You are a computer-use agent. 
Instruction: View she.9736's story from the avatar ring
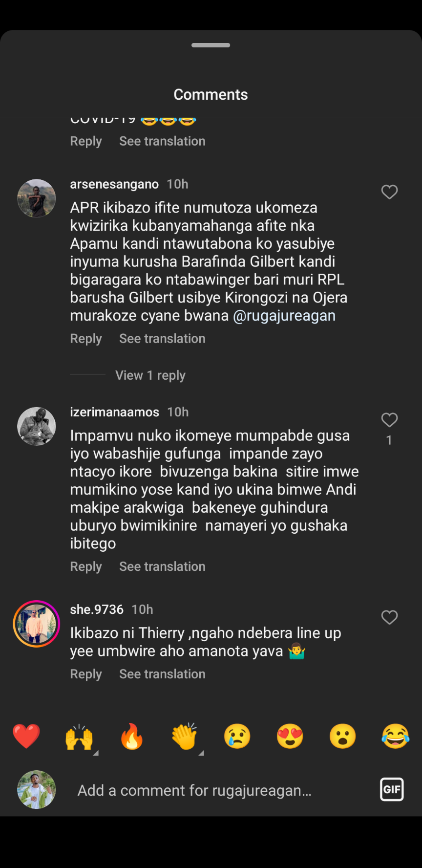[37, 624]
